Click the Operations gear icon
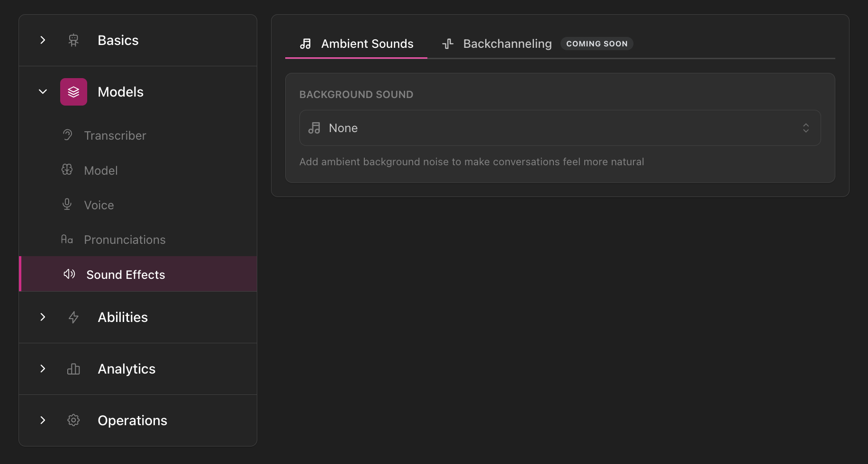Image resolution: width=868 pixels, height=464 pixels. (73, 420)
